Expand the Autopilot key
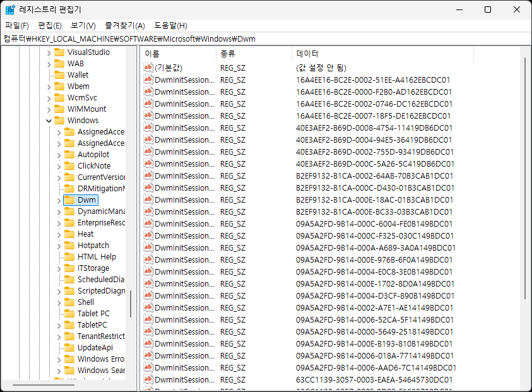The image size is (532, 392). [59, 155]
